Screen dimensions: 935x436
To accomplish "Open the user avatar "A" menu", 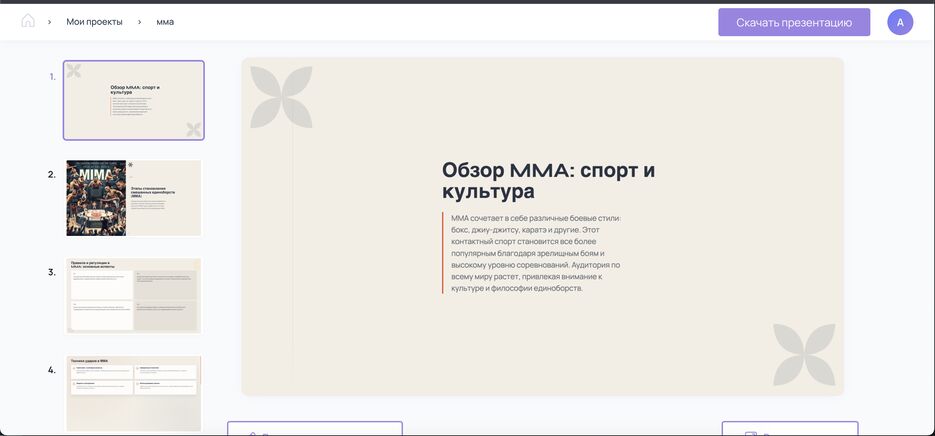I will pyautogui.click(x=900, y=22).
